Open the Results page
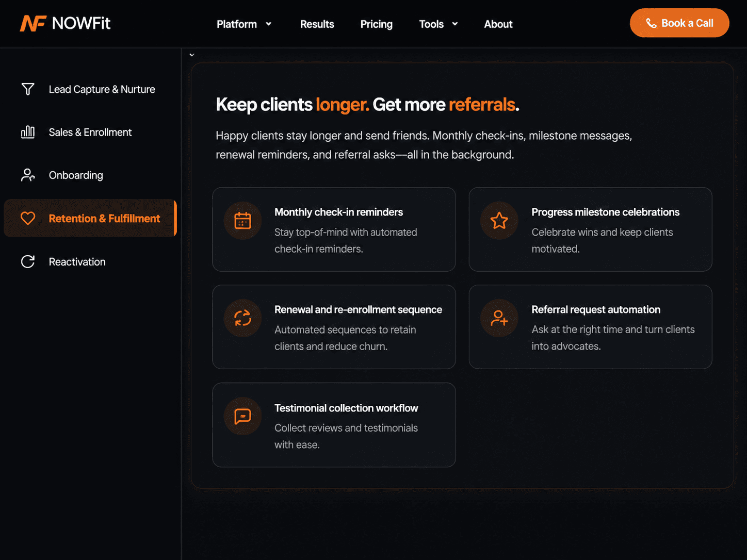This screenshot has width=747, height=560. 317,24
